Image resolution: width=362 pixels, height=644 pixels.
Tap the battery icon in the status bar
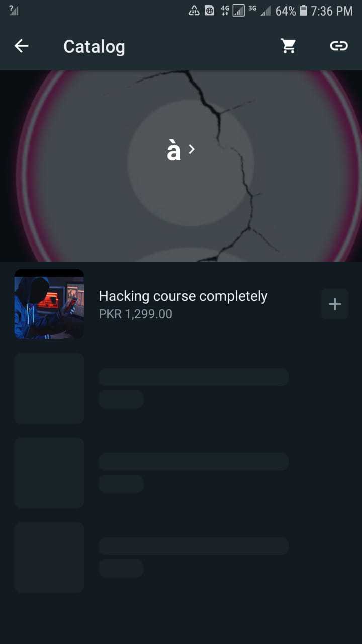303,11
